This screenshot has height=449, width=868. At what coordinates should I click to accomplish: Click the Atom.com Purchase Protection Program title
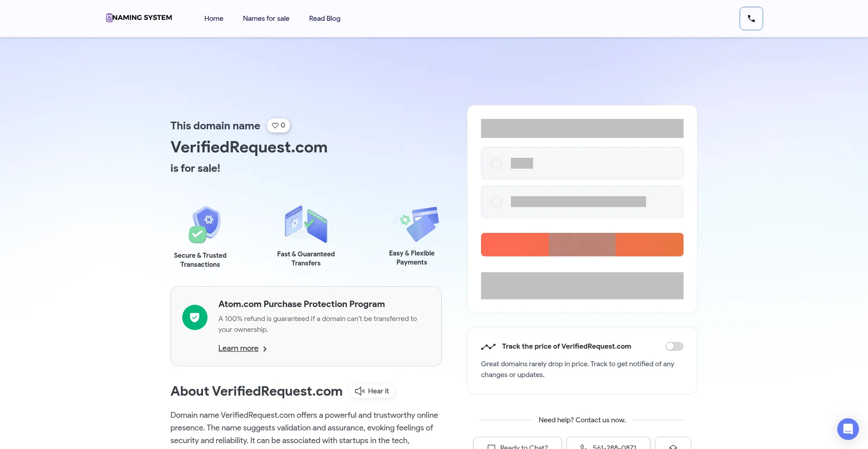point(302,304)
